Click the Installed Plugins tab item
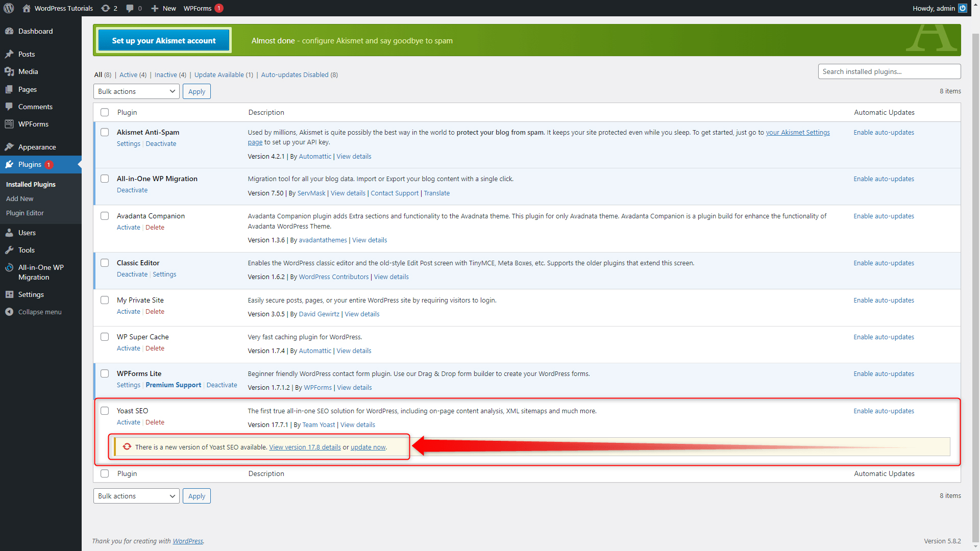This screenshot has height=551, width=980. coord(30,184)
